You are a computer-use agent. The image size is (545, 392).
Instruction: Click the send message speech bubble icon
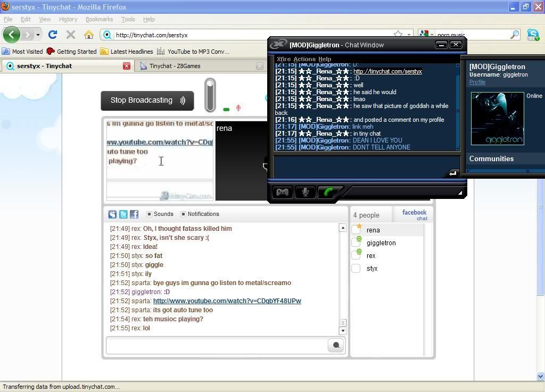tap(336, 345)
